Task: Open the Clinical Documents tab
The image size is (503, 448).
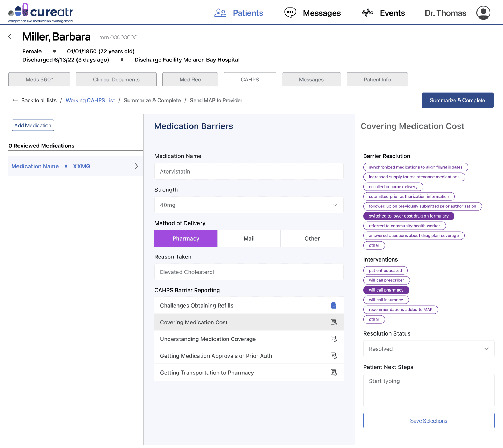Action: coord(116,79)
